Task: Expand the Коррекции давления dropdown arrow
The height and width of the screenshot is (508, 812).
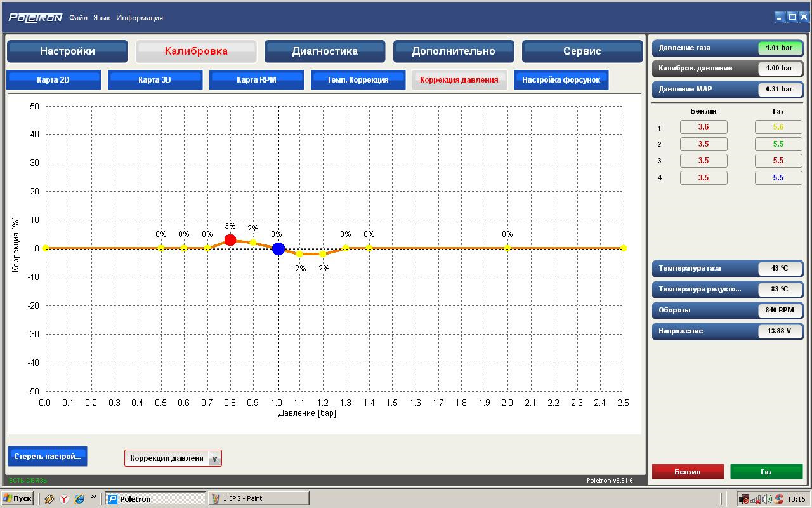Action: pos(214,458)
